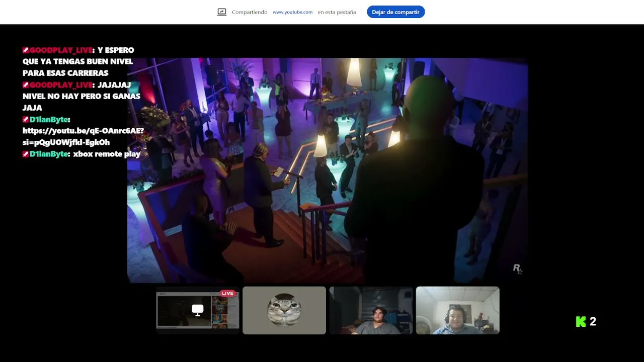Select D1lanByte username above the youtu.be link
Screen dimensions: 644x362
49,120
